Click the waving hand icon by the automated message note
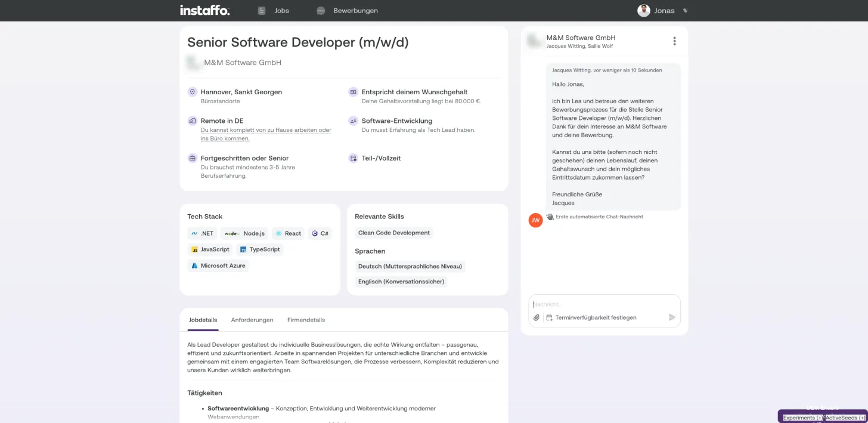Image resolution: width=868 pixels, height=423 pixels. [x=550, y=217]
